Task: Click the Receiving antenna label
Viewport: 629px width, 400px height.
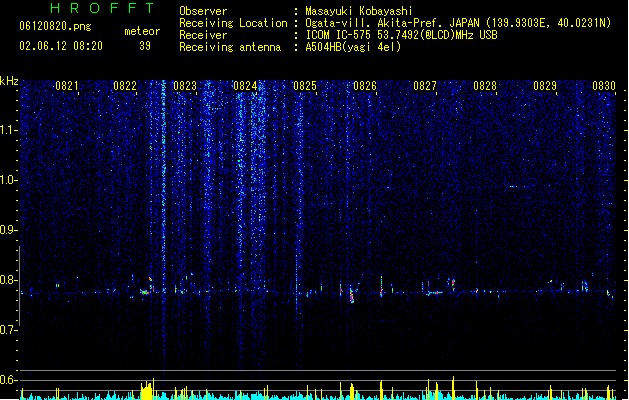Action: tap(230, 47)
